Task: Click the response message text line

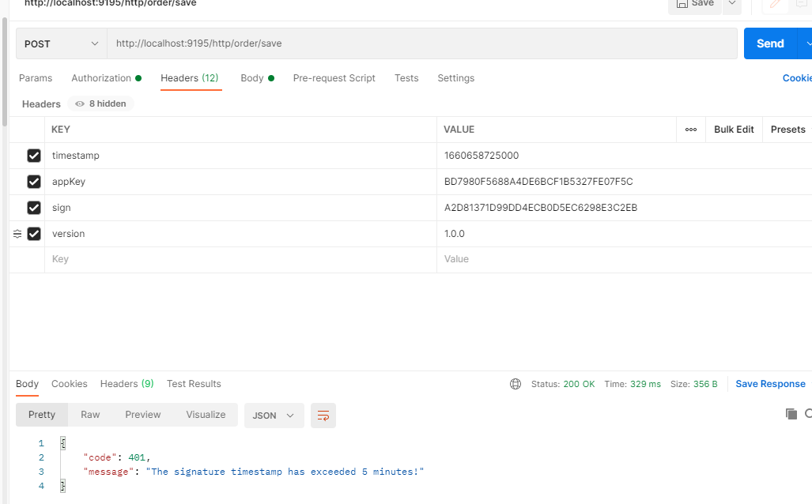Action: click(x=254, y=472)
